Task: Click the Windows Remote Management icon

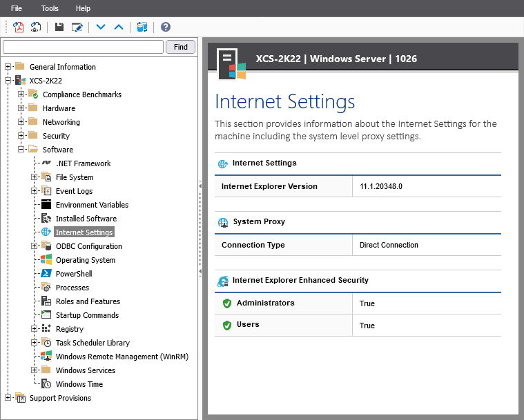Action: point(46,357)
